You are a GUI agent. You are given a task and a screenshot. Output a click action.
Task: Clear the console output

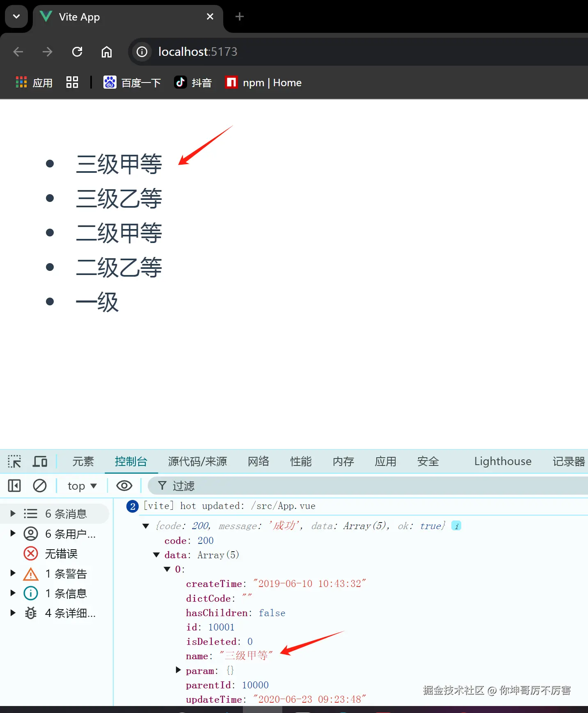(x=40, y=486)
